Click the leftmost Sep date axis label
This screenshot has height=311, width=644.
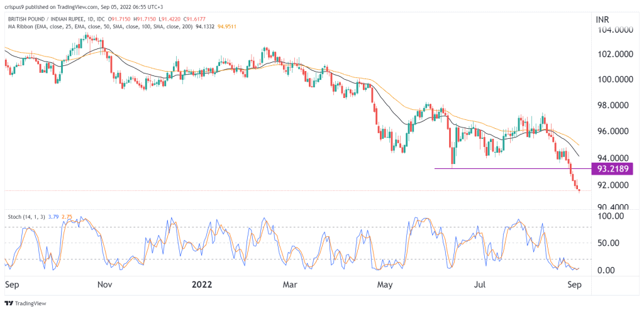11,284
